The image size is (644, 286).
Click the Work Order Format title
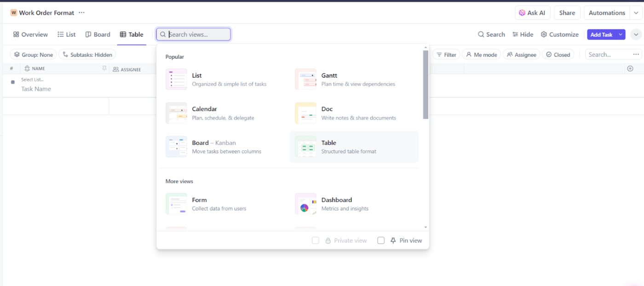(46, 13)
